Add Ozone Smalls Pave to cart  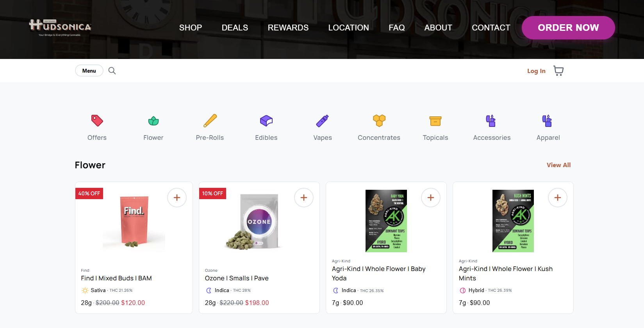tap(304, 198)
